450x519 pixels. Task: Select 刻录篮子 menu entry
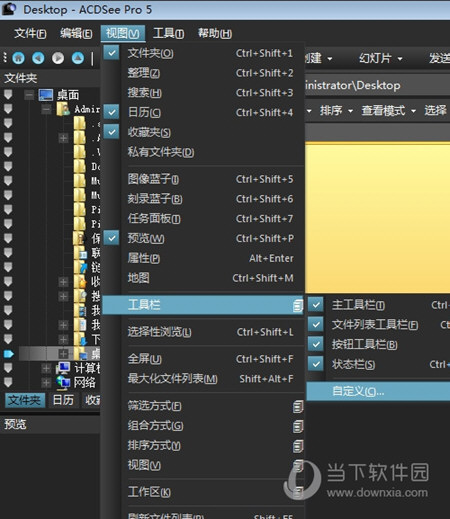point(203,199)
